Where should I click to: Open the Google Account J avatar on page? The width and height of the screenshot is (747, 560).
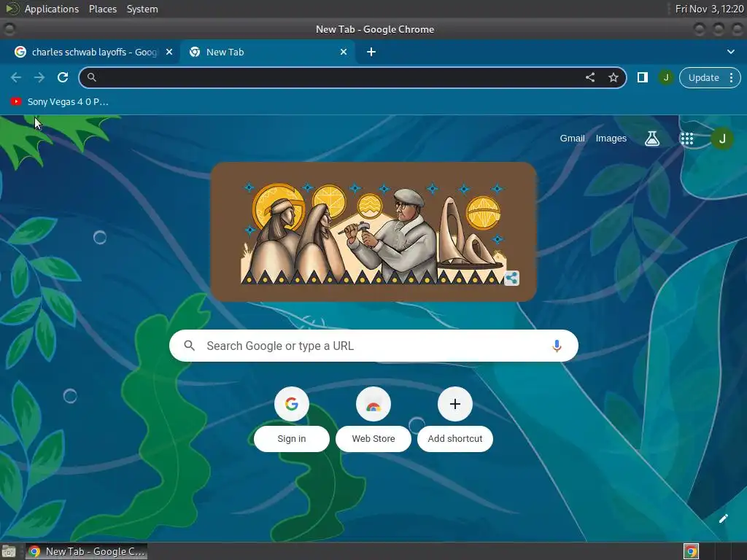[722, 139]
